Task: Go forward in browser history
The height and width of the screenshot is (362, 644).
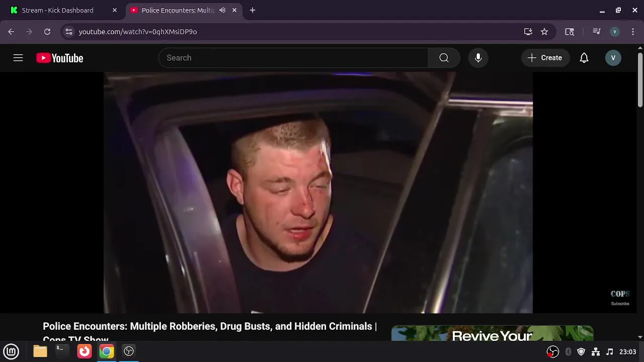Action: pyautogui.click(x=29, y=32)
